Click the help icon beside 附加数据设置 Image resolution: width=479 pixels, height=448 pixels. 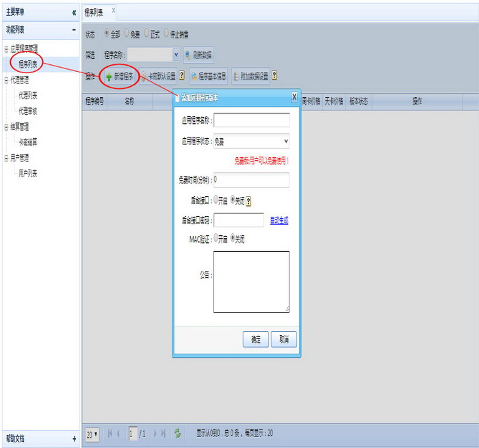click(274, 75)
